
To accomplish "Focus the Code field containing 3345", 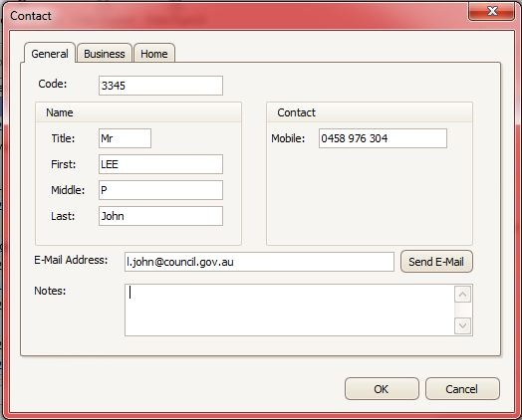I will (x=160, y=86).
